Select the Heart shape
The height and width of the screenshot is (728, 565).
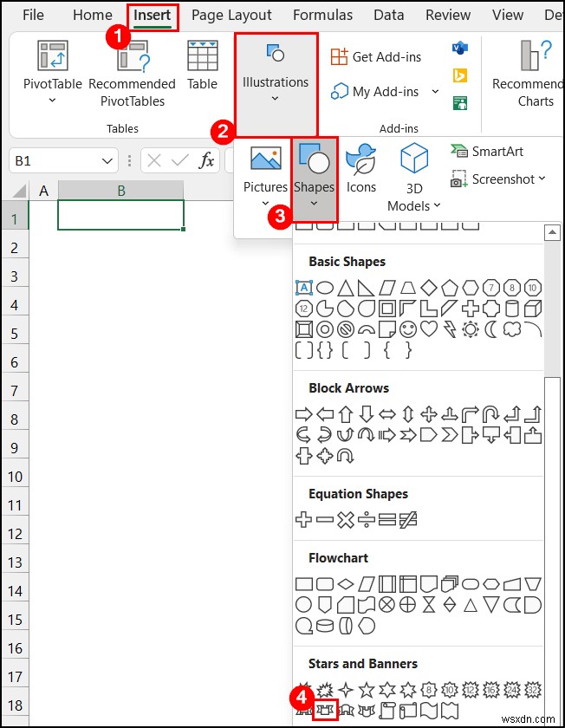[x=428, y=329]
